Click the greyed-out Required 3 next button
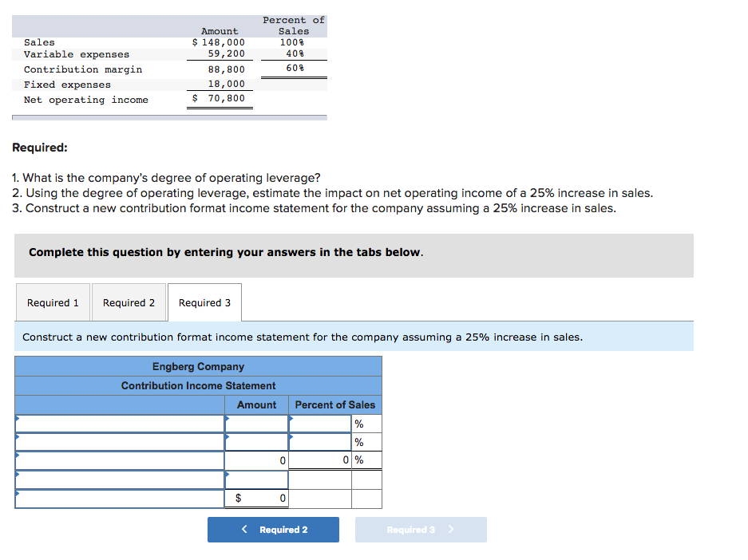 421,530
